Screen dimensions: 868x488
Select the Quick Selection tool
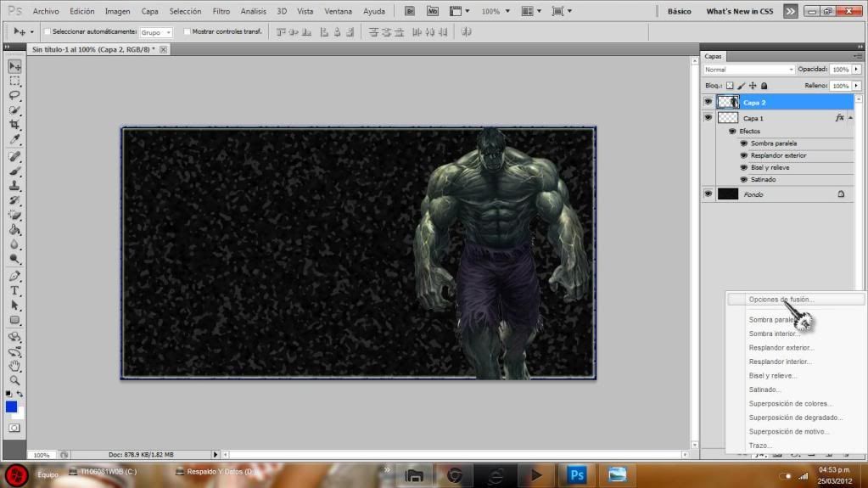(15, 110)
